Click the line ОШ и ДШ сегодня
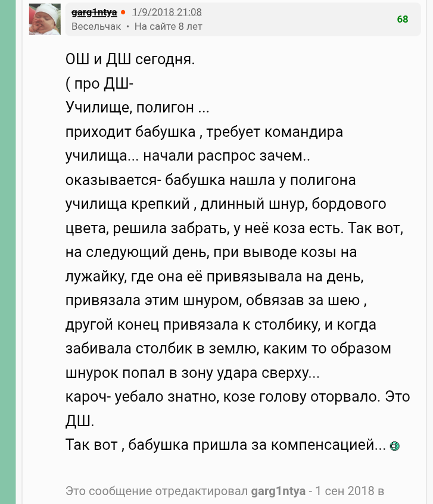The height and width of the screenshot is (504, 433). click(130, 60)
